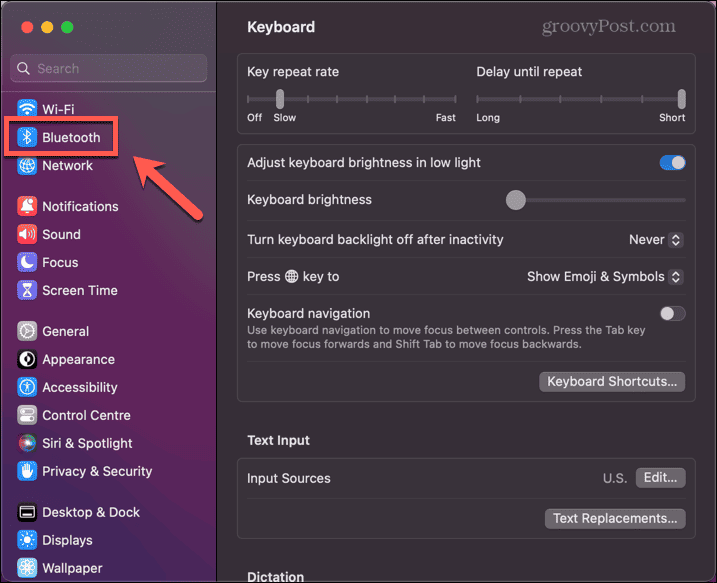
Task: Click the Search field
Action: tap(108, 68)
